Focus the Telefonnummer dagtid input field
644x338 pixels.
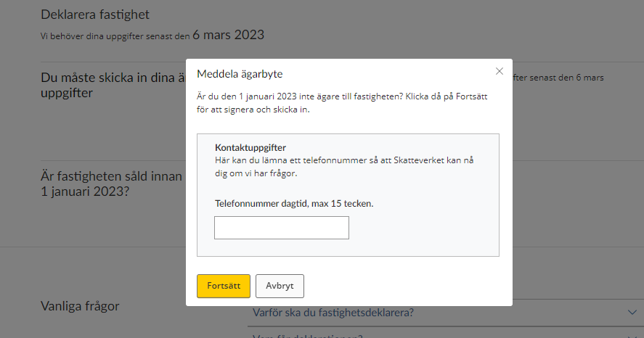pyautogui.click(x=281, y=228)
